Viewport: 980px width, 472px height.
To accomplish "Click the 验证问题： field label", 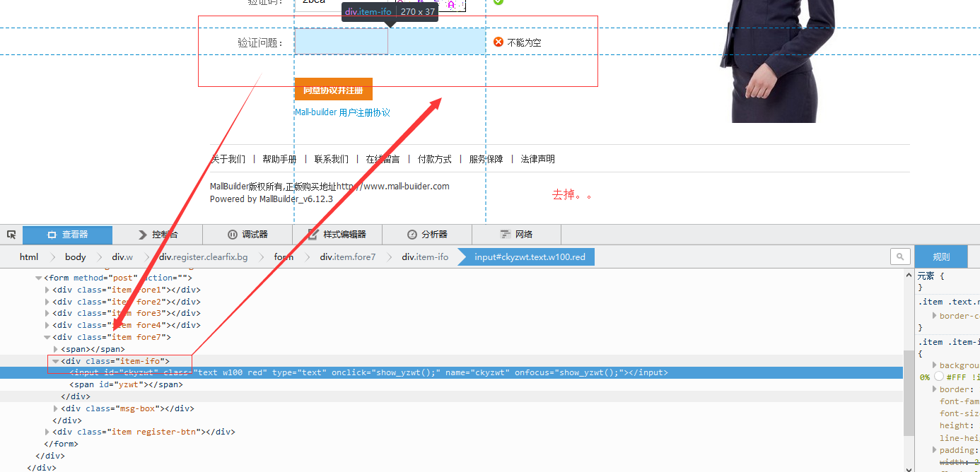I will [x=261, y=42].
